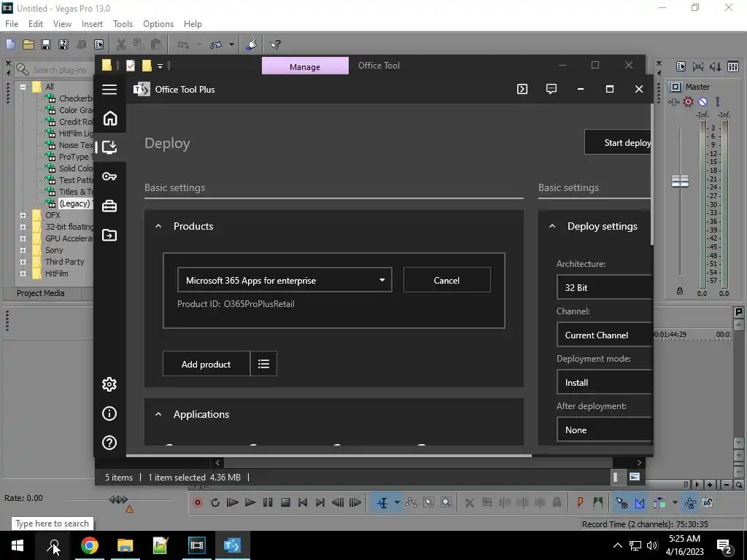Click the Start deploy button
Screen dimensions: 747x560
(x=618, y=142)
